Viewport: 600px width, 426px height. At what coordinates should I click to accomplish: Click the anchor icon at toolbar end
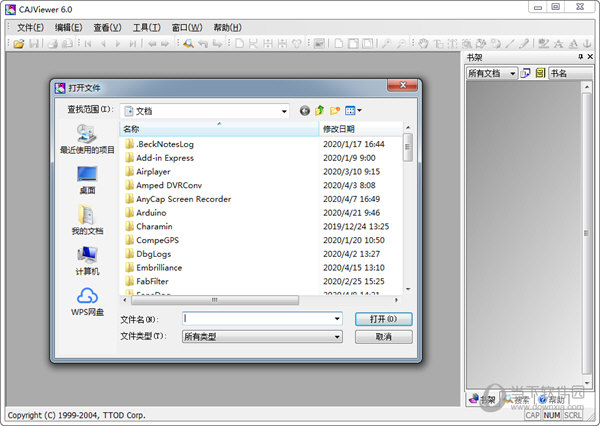click(587, 44)
